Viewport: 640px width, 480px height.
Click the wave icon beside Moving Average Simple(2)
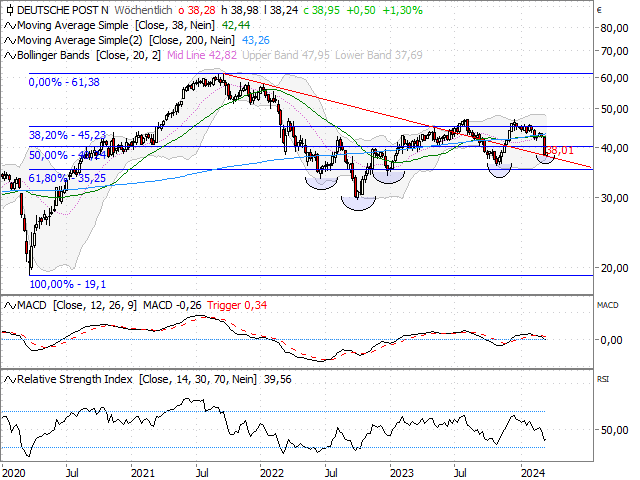[10, 40]
